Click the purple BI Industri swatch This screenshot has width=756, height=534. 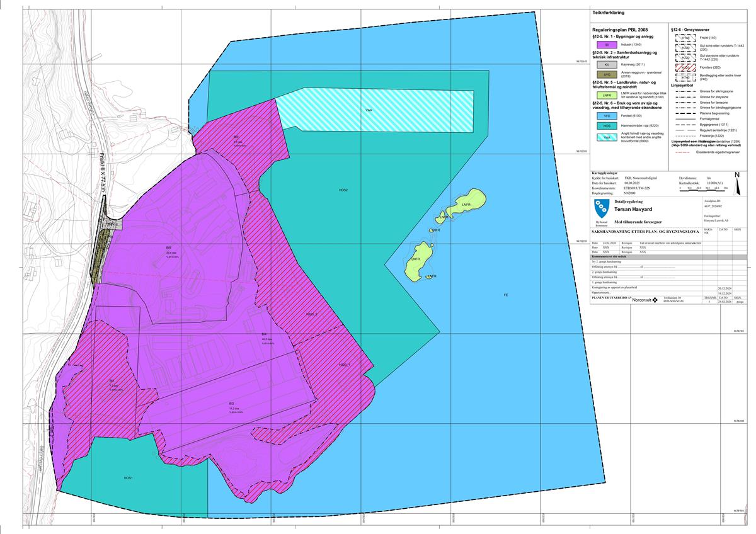tap(607, 45)
